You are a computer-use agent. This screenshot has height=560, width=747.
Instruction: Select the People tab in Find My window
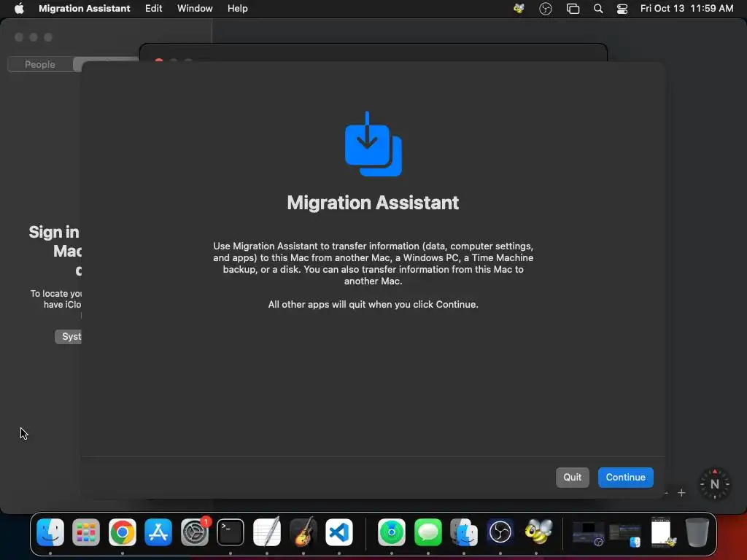pos(40,64)
